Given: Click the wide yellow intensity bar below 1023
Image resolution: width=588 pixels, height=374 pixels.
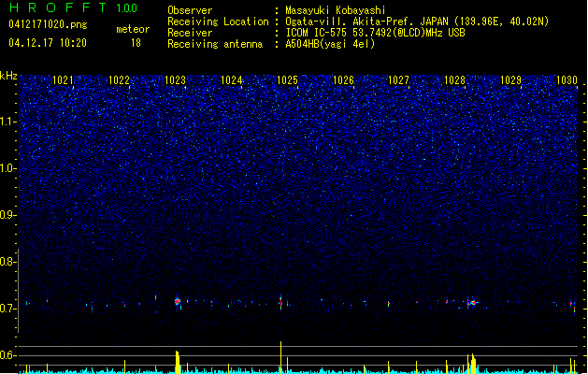Looking at the screenshot, I should [x=178, y=362].
